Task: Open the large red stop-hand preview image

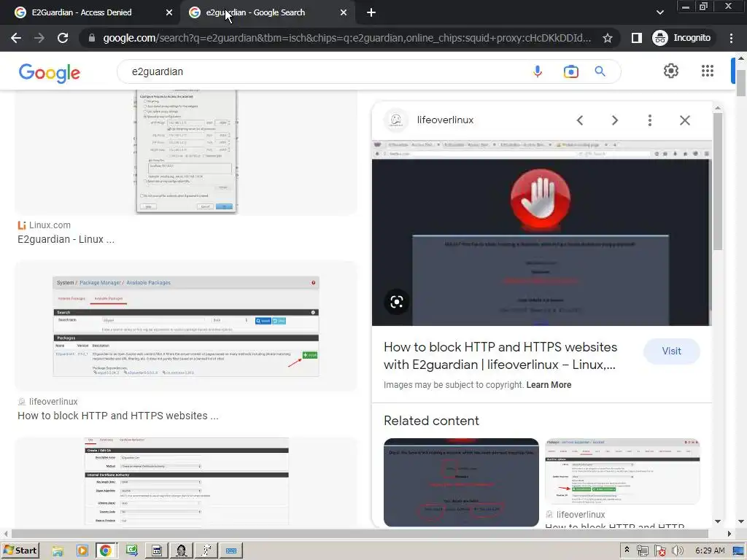Action: tap(542, 233)
